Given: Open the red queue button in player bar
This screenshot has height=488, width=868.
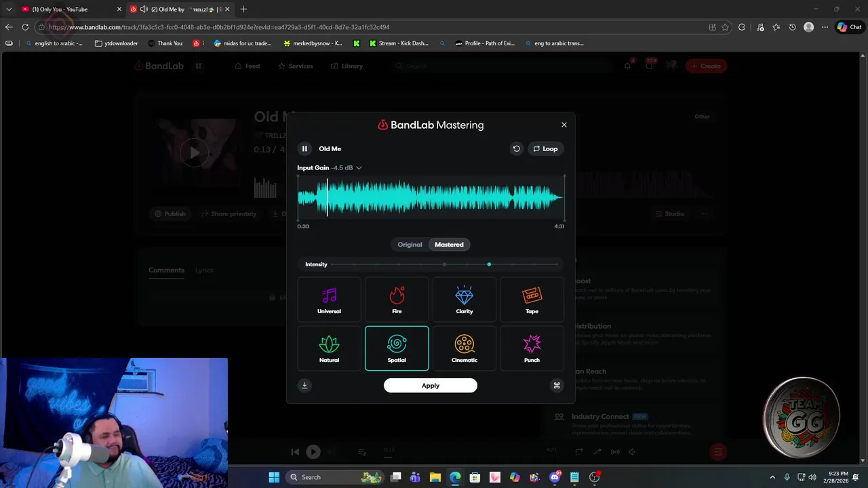Looking at the screenshot, I should pyautogui.click(x=718, y=451).
